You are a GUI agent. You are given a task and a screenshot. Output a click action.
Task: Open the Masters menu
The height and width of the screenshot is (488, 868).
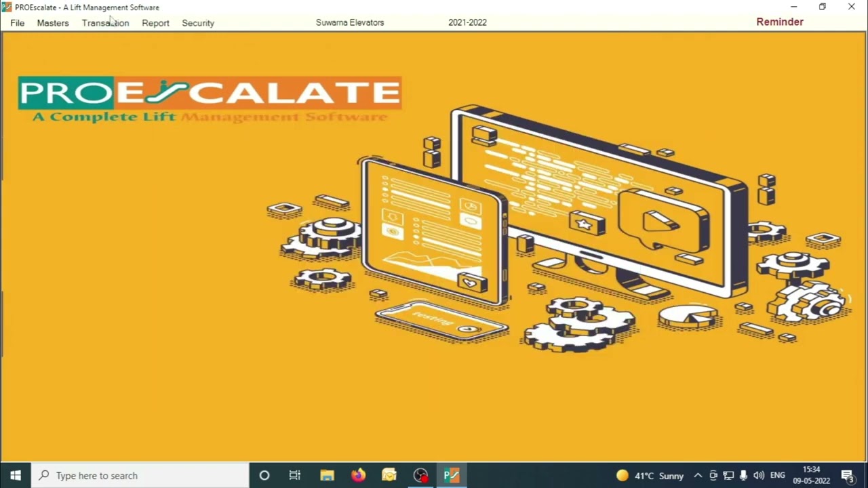[x=53, y=23]
